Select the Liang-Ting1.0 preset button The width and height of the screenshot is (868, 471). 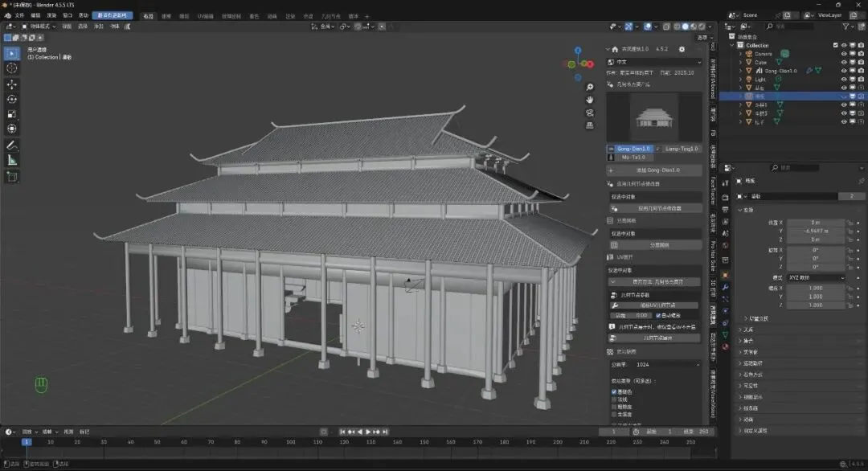(682, 149)
